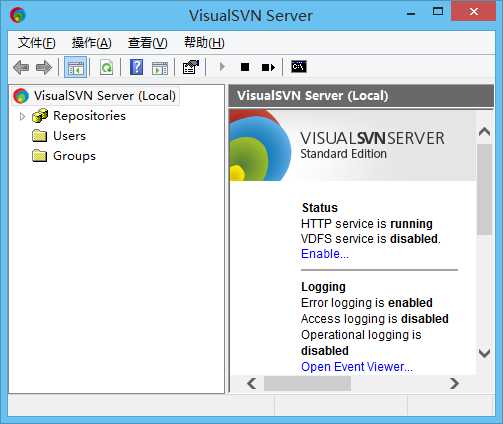Open the 帮助(H) menu
Screen dimensions: 503x424
204,43
